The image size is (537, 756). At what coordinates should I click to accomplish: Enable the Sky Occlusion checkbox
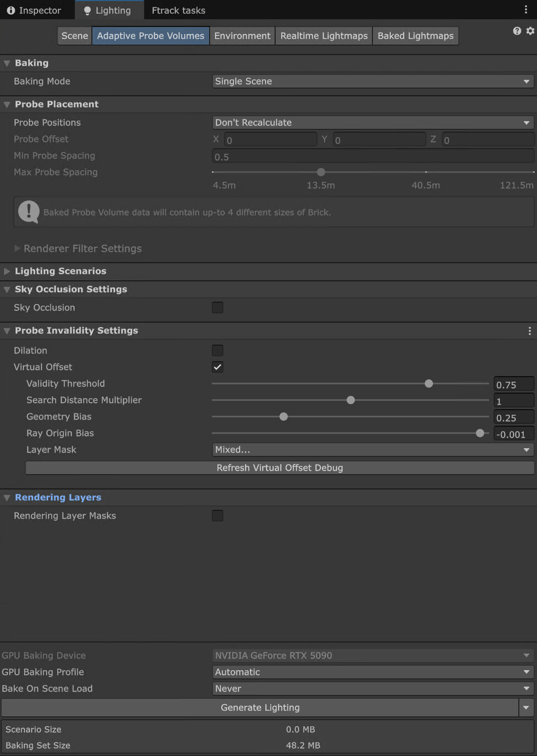coord(217,307)
